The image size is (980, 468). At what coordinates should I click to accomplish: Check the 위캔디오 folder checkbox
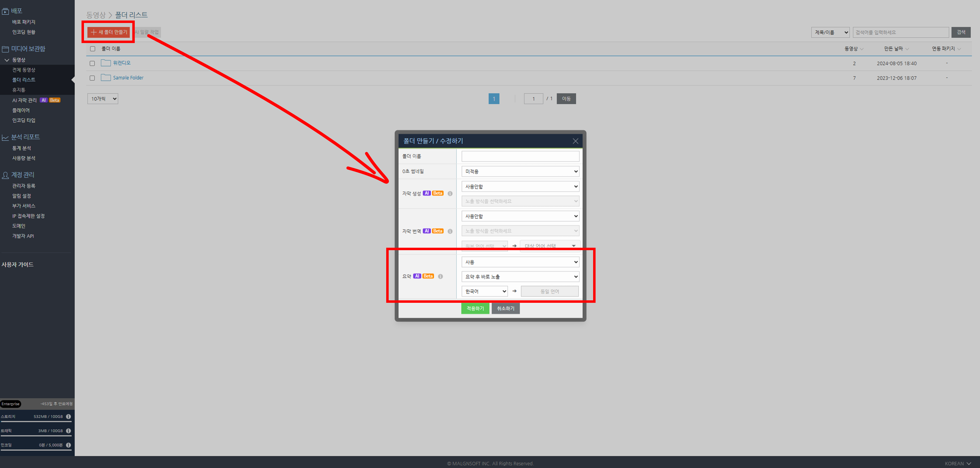(92, 64)
